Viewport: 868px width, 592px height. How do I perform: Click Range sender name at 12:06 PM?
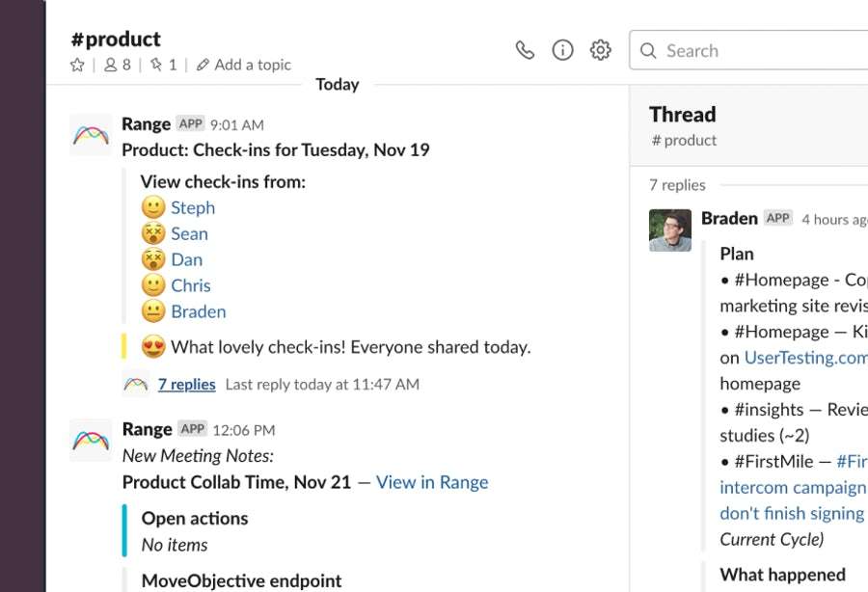tap(147, 429)
